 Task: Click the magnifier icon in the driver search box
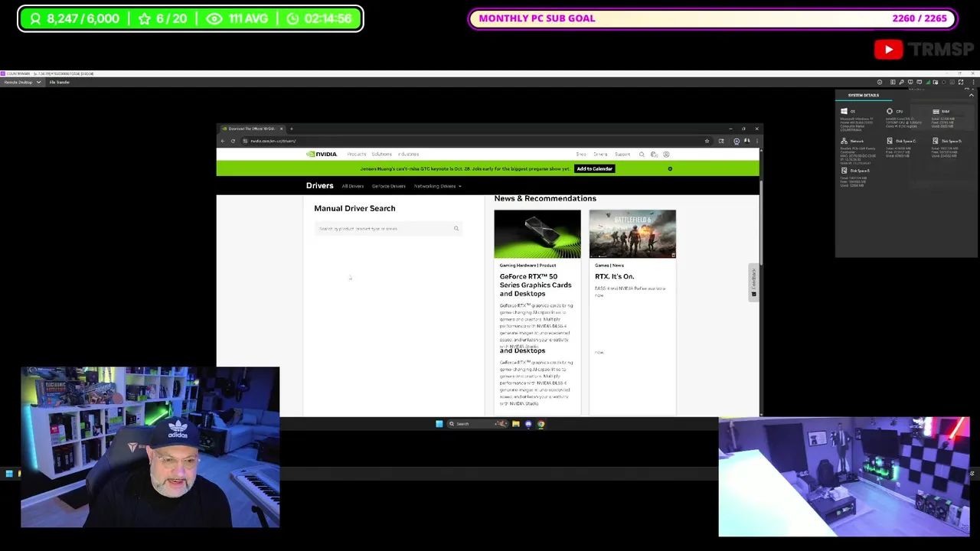point(456,228)
